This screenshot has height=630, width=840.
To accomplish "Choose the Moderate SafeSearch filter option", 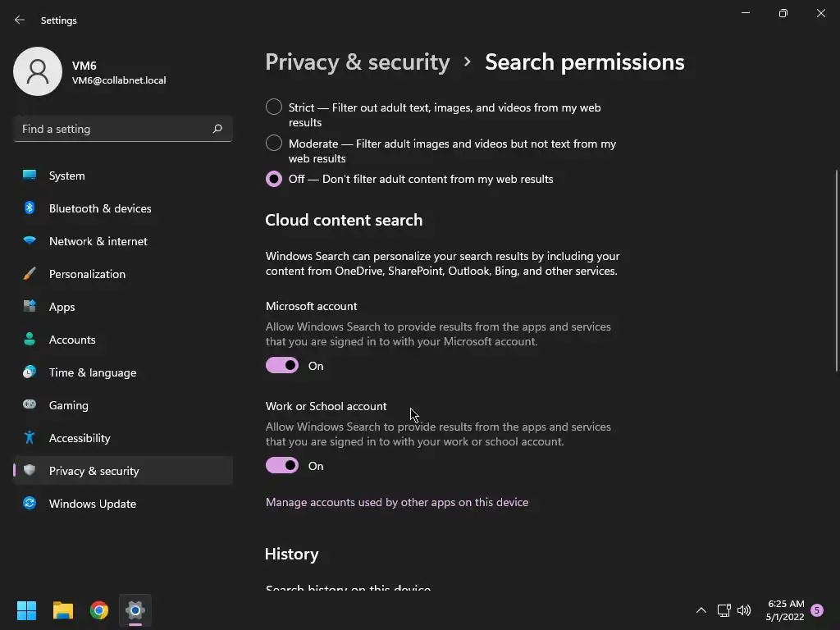I will click(274, 144).
